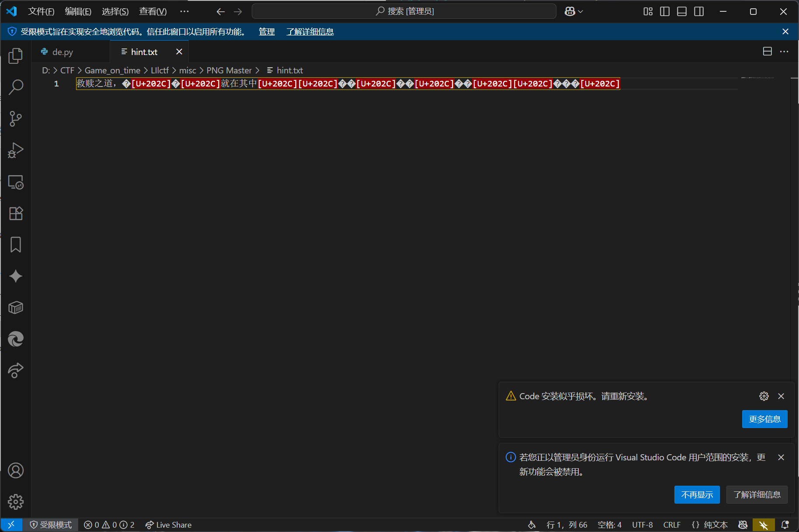Image resolution: width=799 pixels, height=532 pixels.
Task: Open the Source Control view
Action: point(16,119)
